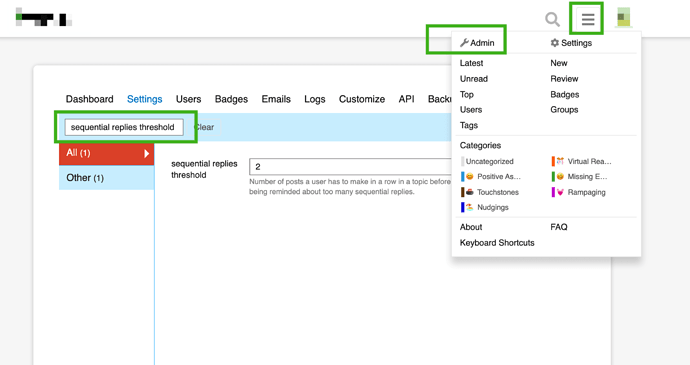Image resolution: width=690 pixels, height=365 pixels.
Task: Switch to the Customize admin tab
Action: [x=362, y=99]
